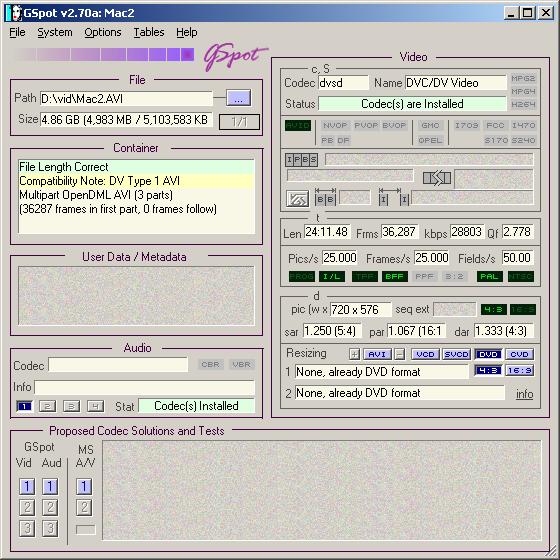
Task: Run GSpot Vid test 1
Action: click(27, 486)
